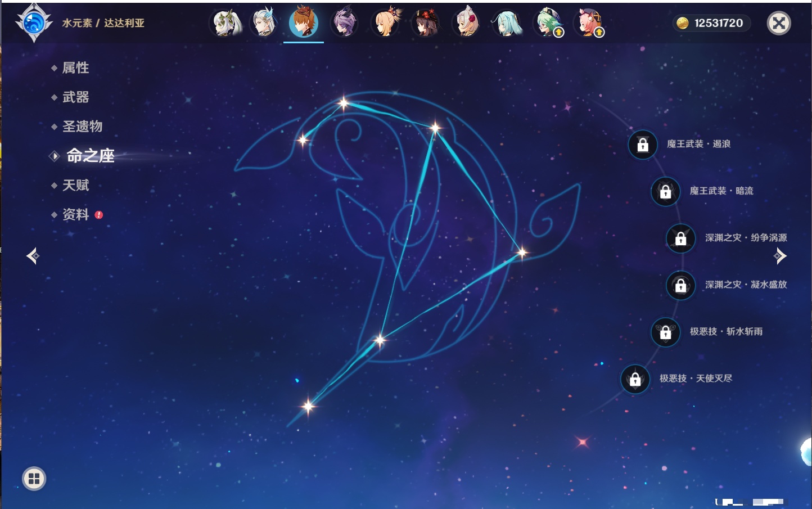Open the grid view button at bottom left
The image size is (812, 509).
(34, 479)
